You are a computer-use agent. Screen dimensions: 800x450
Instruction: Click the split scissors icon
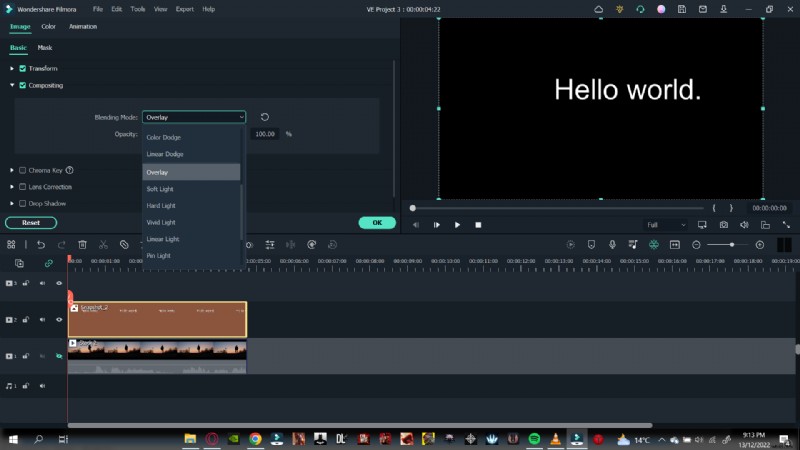[103, 244]
